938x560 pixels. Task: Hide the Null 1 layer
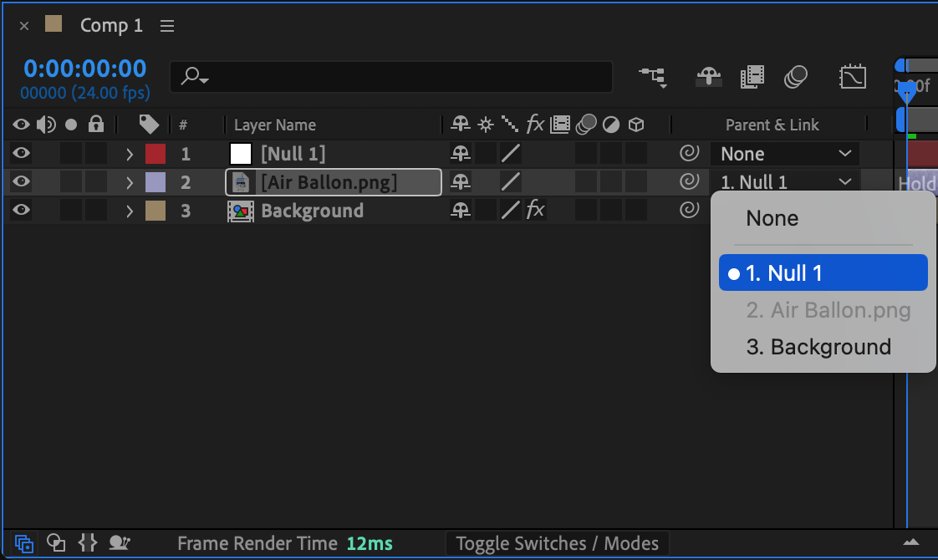pyautogui.click(x=21, y=153)
